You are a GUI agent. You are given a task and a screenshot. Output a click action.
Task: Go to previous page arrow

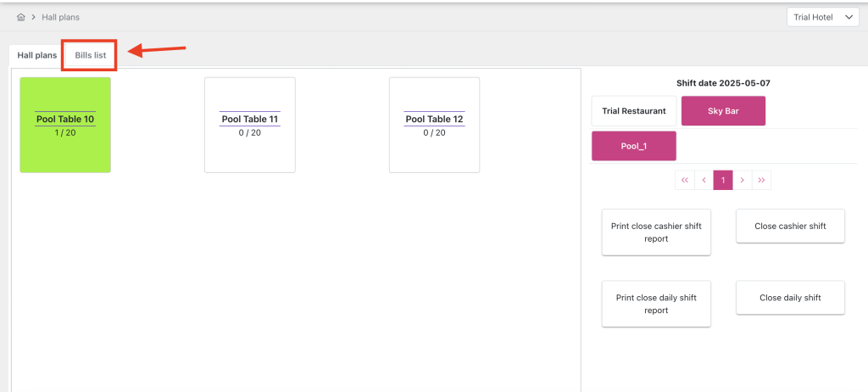[704, 180]
